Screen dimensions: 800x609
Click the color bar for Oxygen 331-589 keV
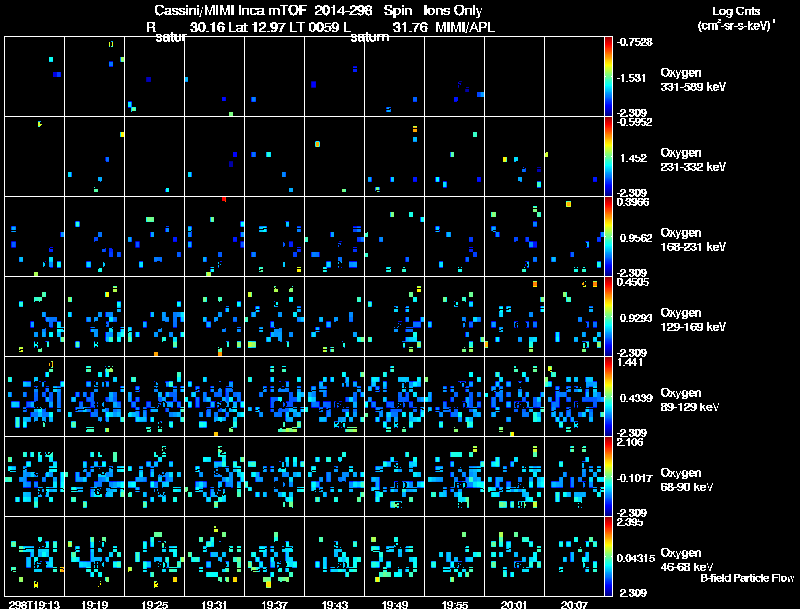pyautogui.click(x=609, y=76)
